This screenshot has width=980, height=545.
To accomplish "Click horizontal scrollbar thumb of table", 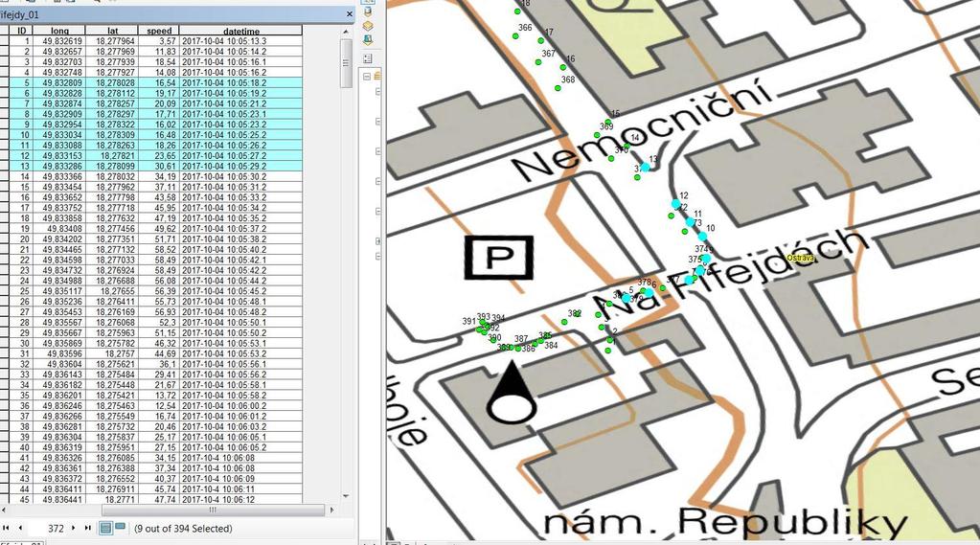I will click(x=213, y=510).
